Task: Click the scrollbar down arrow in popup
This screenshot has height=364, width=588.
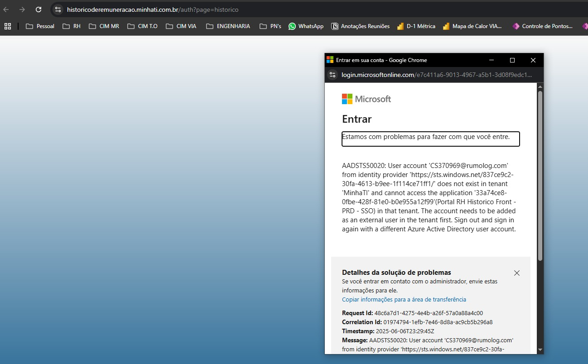Action: 540,350
